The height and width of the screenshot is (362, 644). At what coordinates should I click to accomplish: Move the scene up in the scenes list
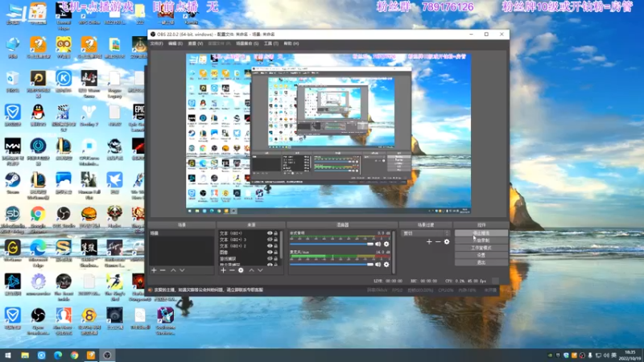(x=173, y=270)
